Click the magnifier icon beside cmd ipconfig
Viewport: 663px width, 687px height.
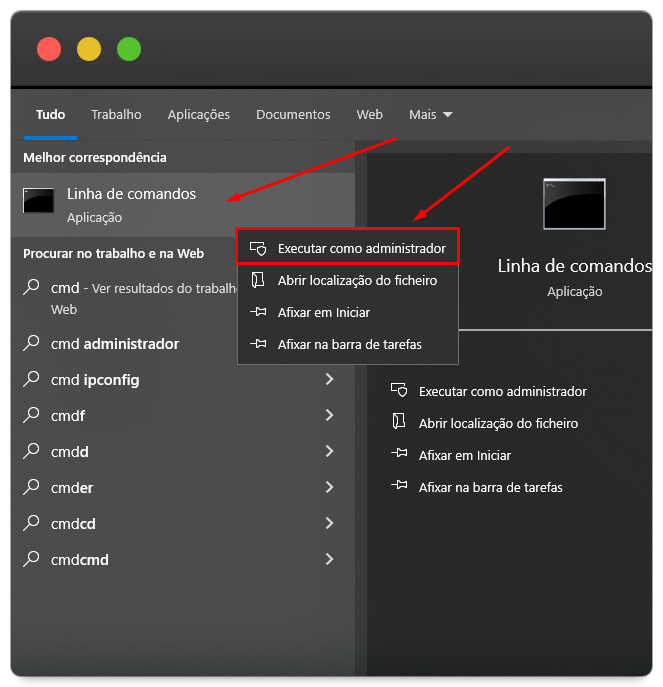[x=32, y=380]
